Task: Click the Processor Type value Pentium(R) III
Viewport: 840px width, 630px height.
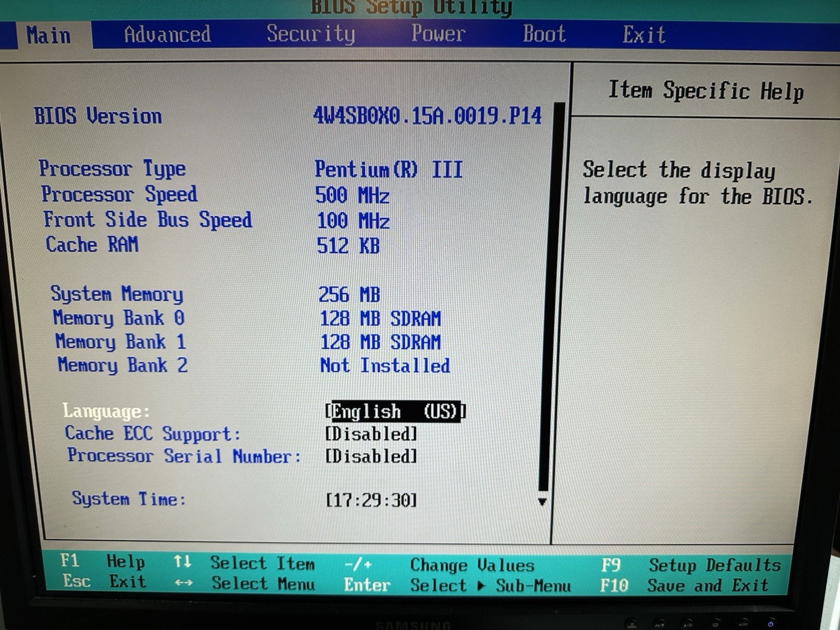Action: 388,170
